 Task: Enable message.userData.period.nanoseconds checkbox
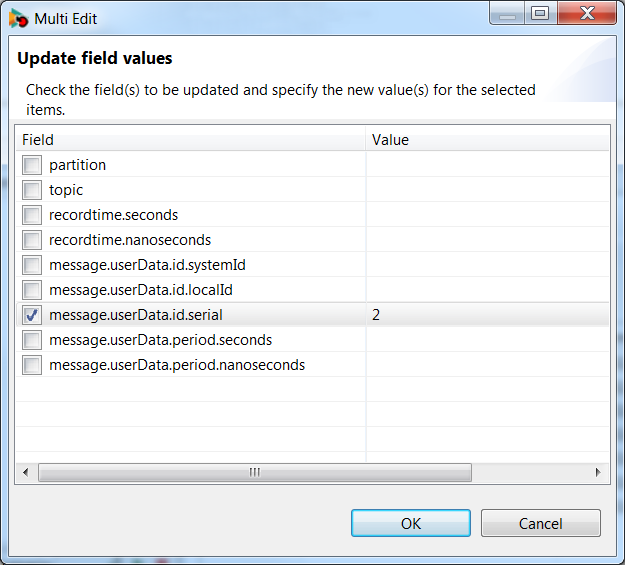click(x=32, y=365)
